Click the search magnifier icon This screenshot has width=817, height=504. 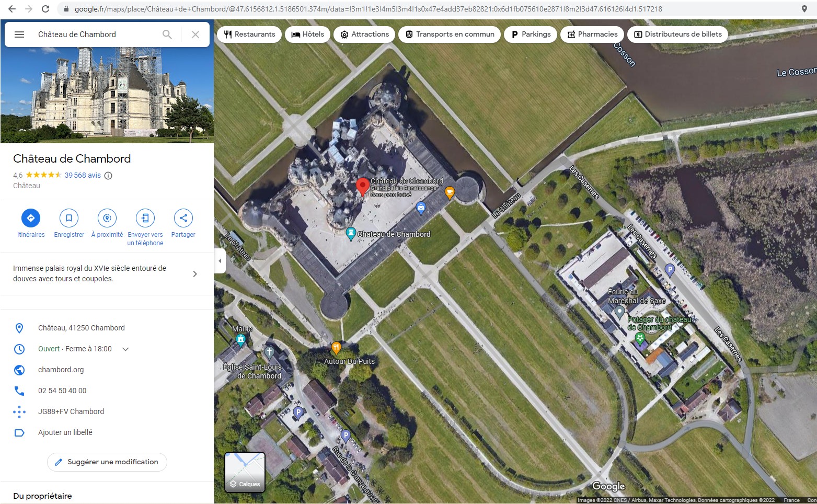[167, 35]
